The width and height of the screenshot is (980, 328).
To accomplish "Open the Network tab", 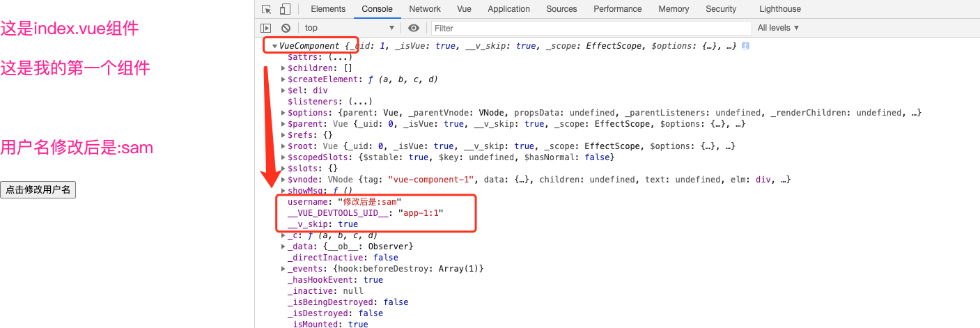I will [425, 9].
